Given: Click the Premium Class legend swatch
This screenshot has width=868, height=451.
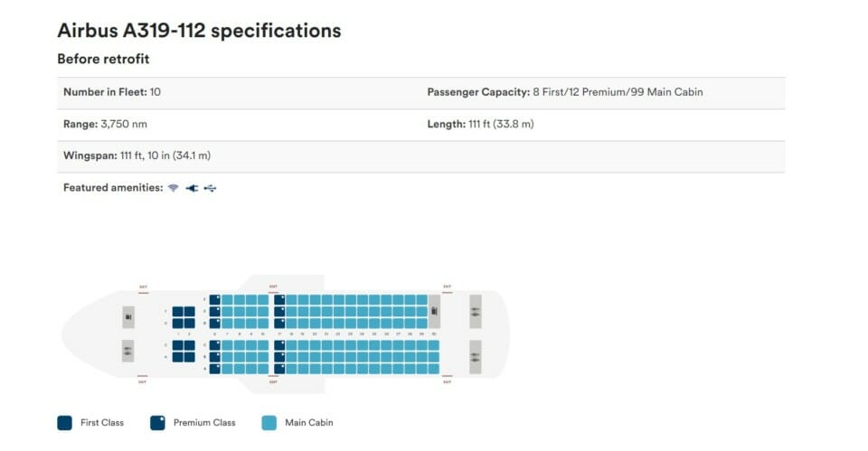Looking at the screenshot, I should coord(157,423).
